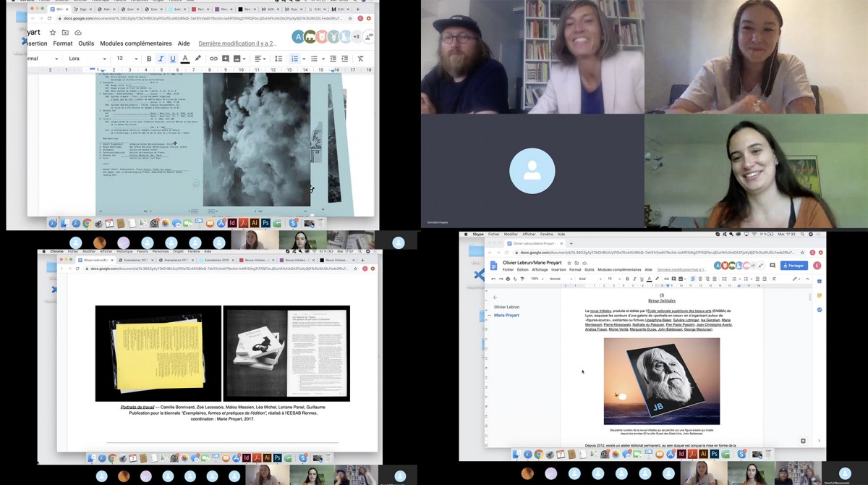Expand zoom 100% dropdown in bottom-right Docs
868x485 pixels.
tap(537, 279)
